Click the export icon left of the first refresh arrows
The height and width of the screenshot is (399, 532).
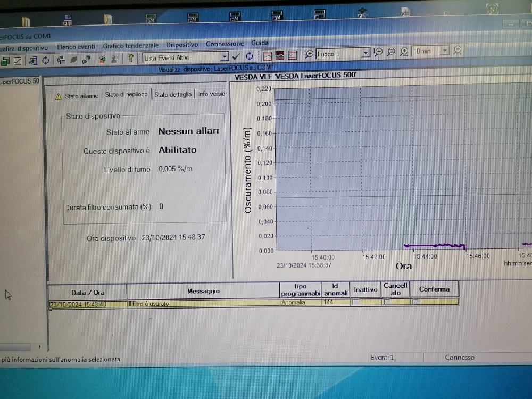click(33, 61)
